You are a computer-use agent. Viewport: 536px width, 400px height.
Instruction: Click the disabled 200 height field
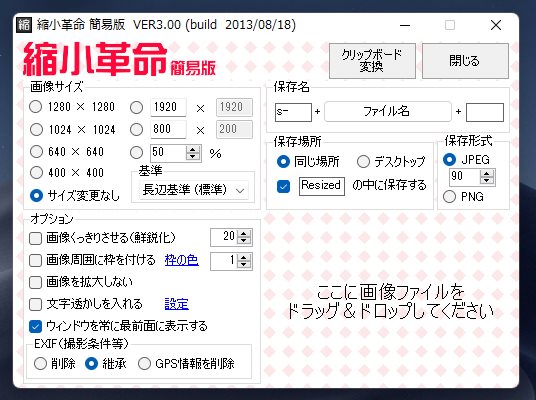234,129
